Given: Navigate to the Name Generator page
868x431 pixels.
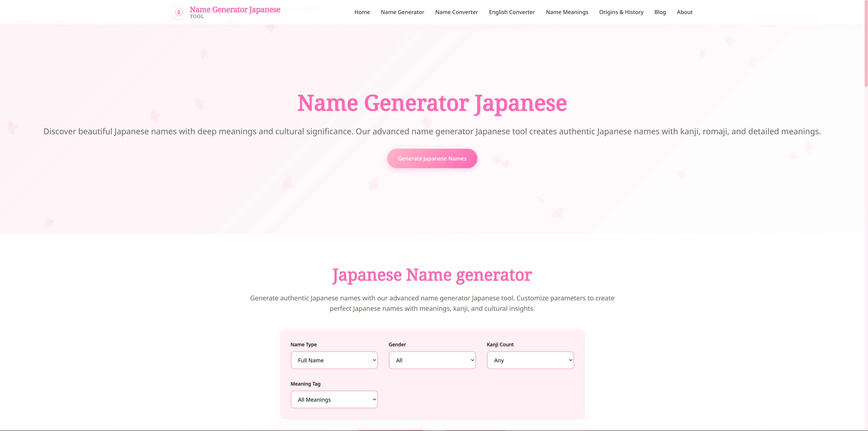Looking at the screenshot, I should pos(402,12).
